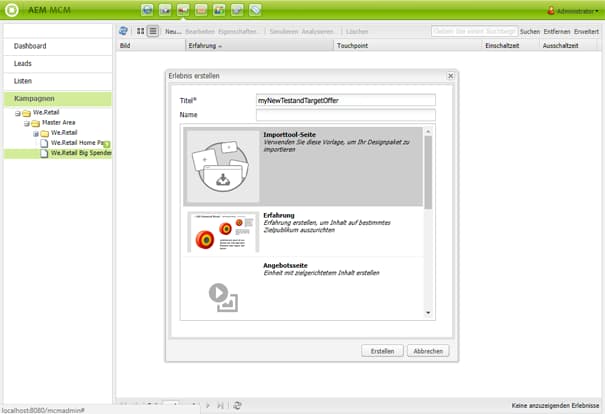Click the blue refresh icon in toolbar

pos(123,31)
